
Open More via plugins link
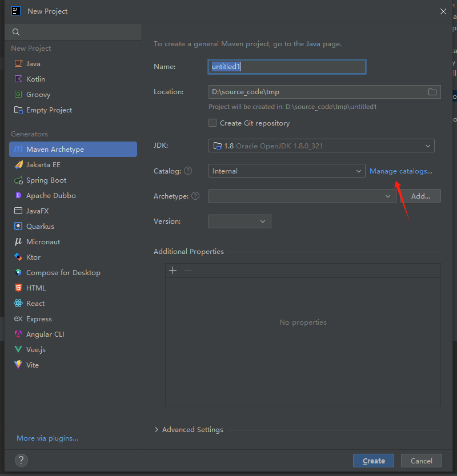point(47,438)
